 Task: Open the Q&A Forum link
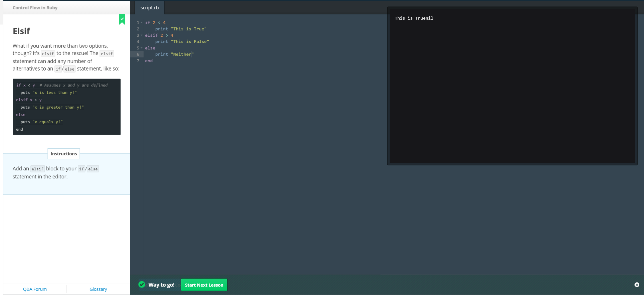coord(35,289)
